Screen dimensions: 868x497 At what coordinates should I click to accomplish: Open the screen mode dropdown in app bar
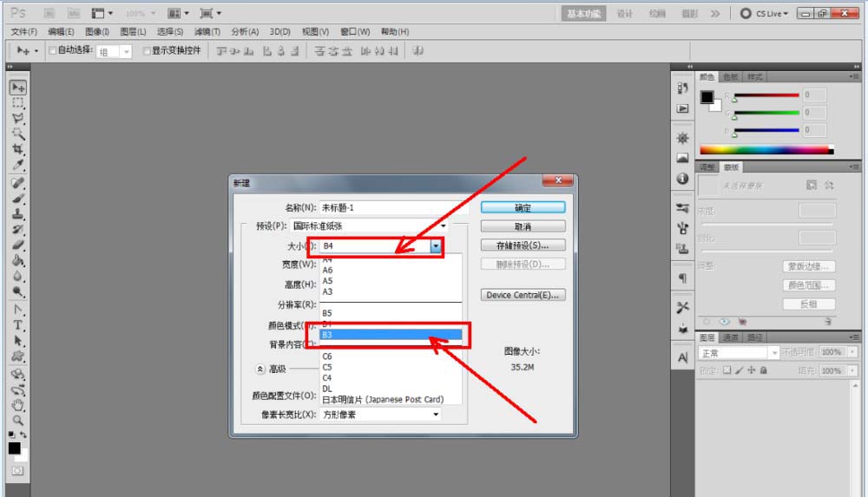click(210, 13)
